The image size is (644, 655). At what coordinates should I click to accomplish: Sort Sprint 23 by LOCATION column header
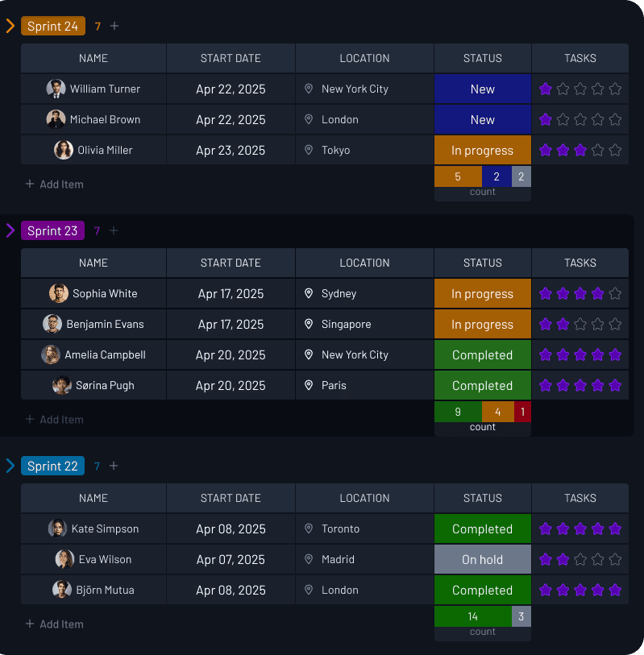364,263
